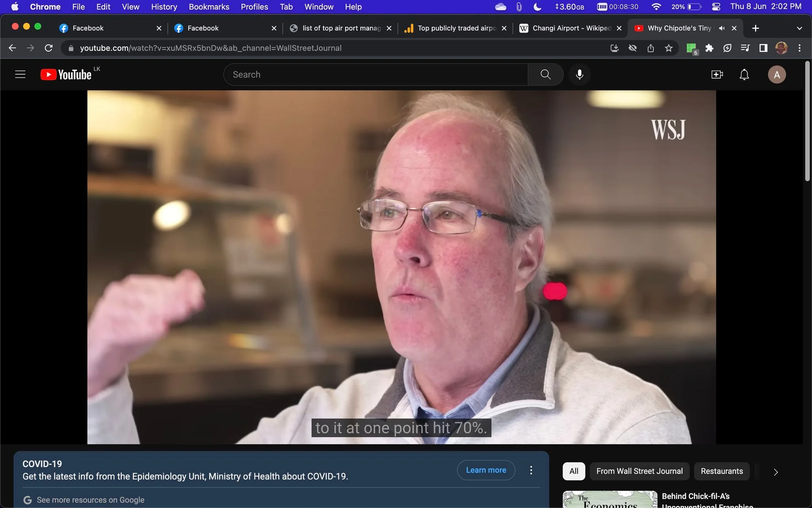Open YouTube notifications bell
Screen dimensions: 812x508
(x=744, y=75)
